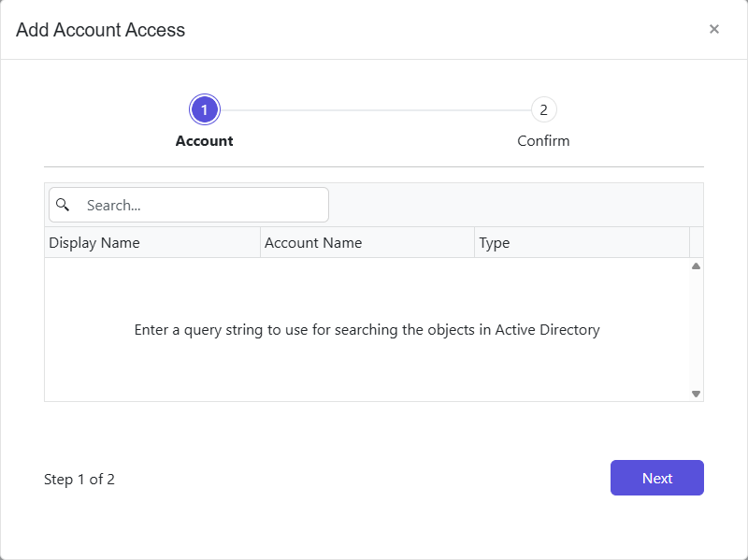This screenshot has height=560, width=748.
Task: Click the progress line between steps
Action: [x=374, y=109]
